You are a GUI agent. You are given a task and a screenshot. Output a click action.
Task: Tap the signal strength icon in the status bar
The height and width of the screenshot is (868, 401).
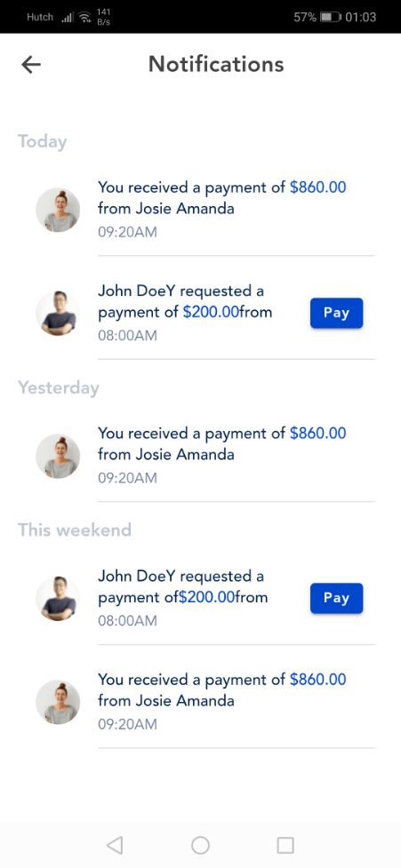[68, 18]
